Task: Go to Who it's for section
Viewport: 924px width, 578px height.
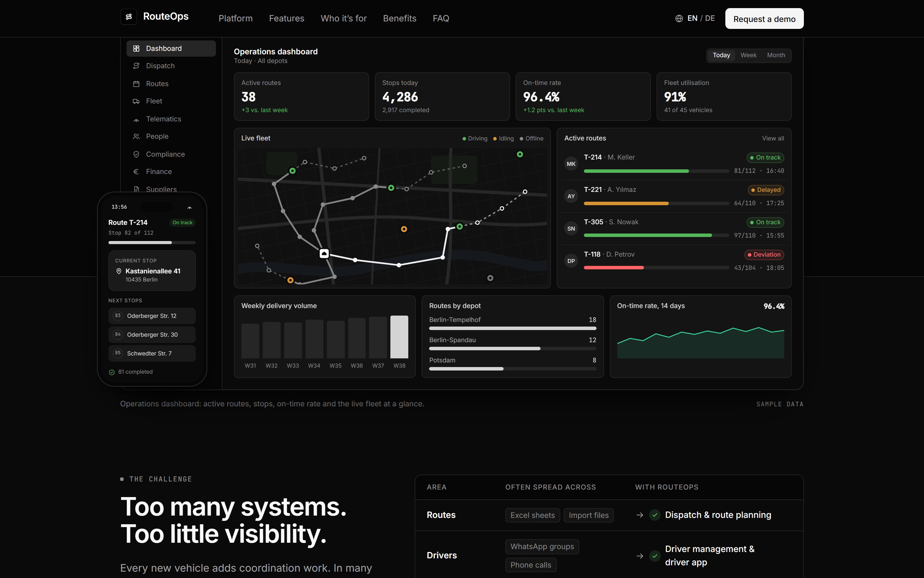Action: [343, 18]
